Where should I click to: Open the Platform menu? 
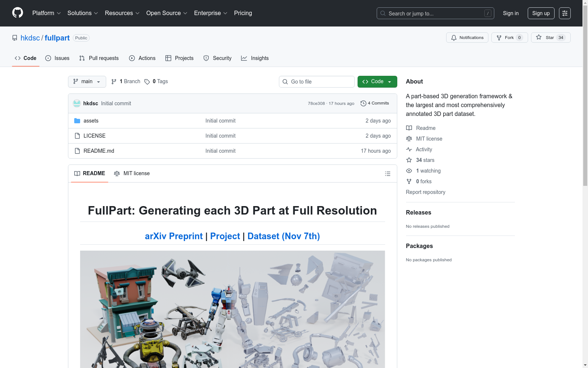(x=46, y=13)
